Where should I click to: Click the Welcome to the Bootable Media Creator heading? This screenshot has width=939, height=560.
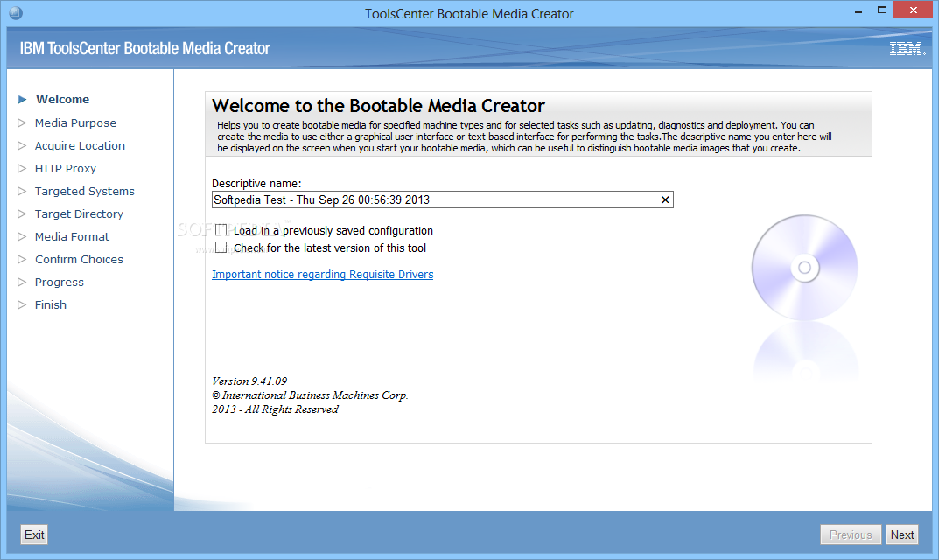(378, 105)
